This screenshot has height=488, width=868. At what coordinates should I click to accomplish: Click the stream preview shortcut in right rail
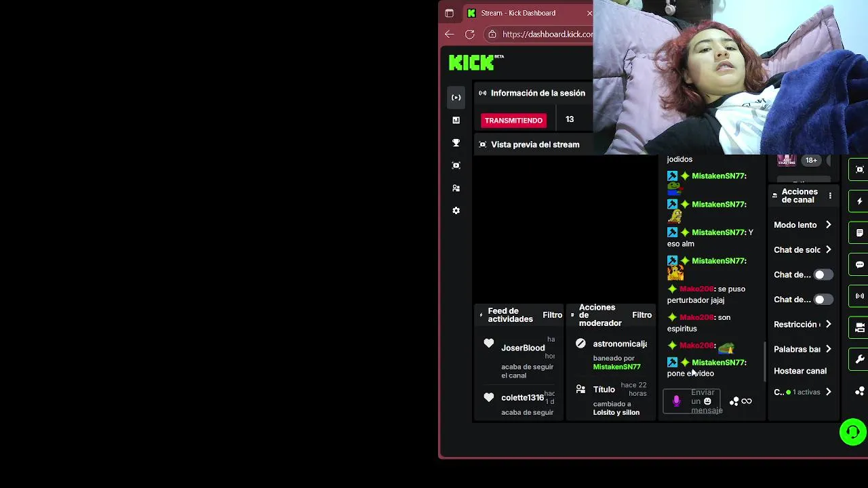click(860, 169)
